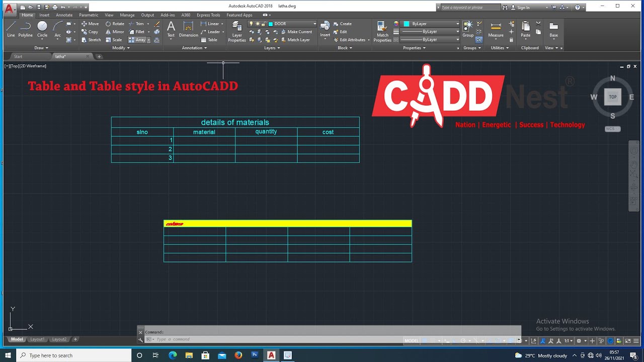Toggle the MODEL space button in status bar

[412, 340]
